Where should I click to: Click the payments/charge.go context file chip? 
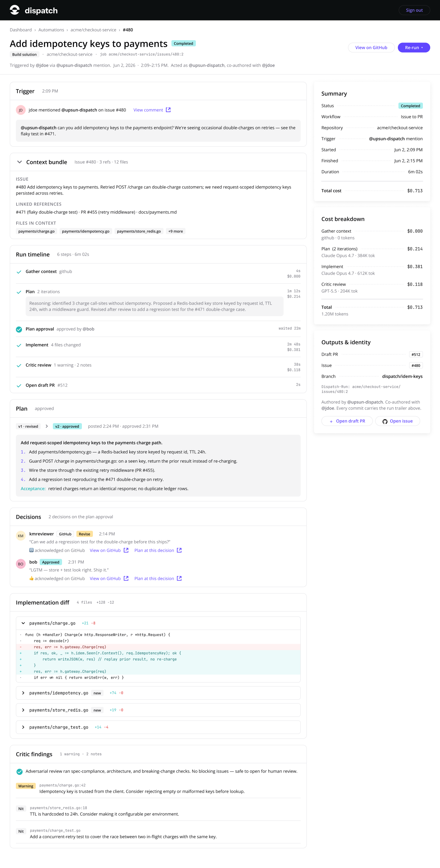click(x=36, y=231)
